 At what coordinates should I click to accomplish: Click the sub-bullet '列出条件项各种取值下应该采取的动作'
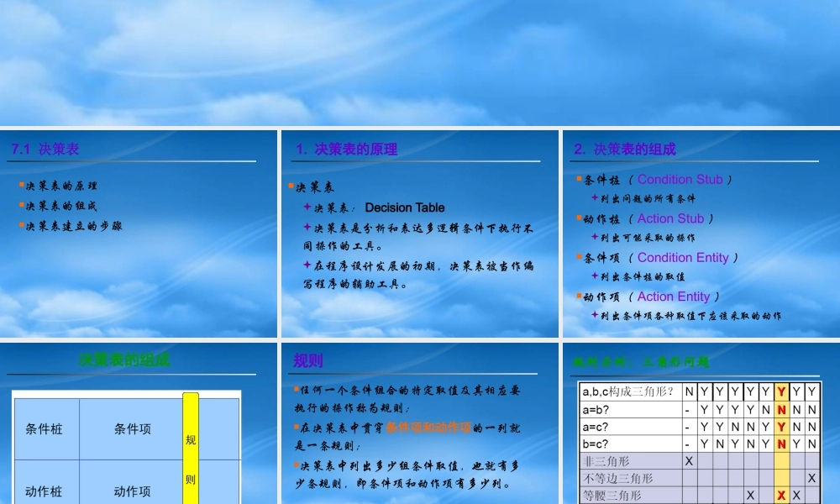tap(690, 316)
